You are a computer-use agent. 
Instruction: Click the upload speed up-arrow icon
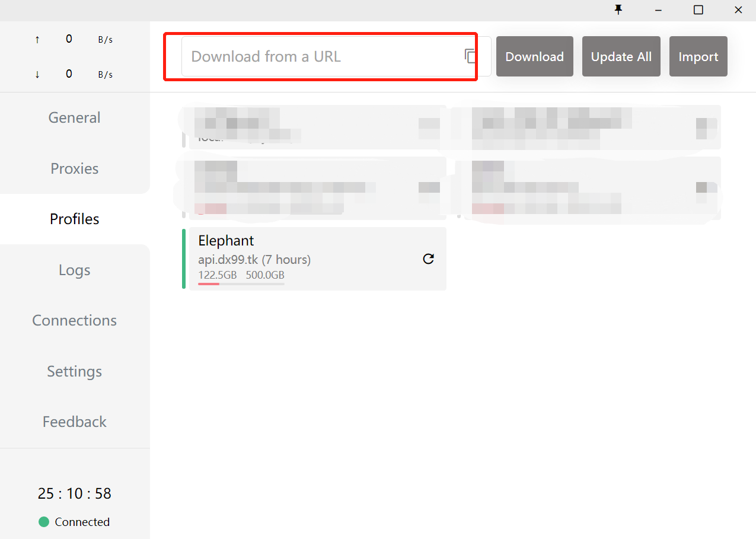pyautogui.click(x=37, y=40)
